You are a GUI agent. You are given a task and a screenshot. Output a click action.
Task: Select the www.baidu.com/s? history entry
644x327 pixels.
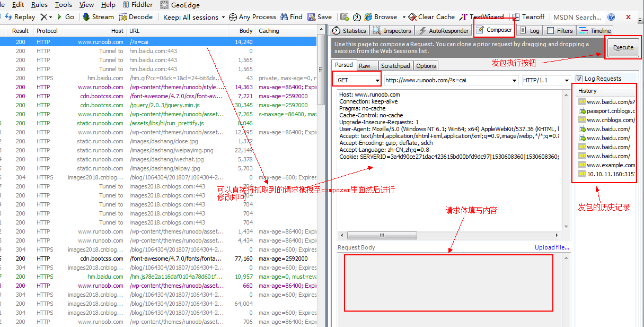pos(606,101)
